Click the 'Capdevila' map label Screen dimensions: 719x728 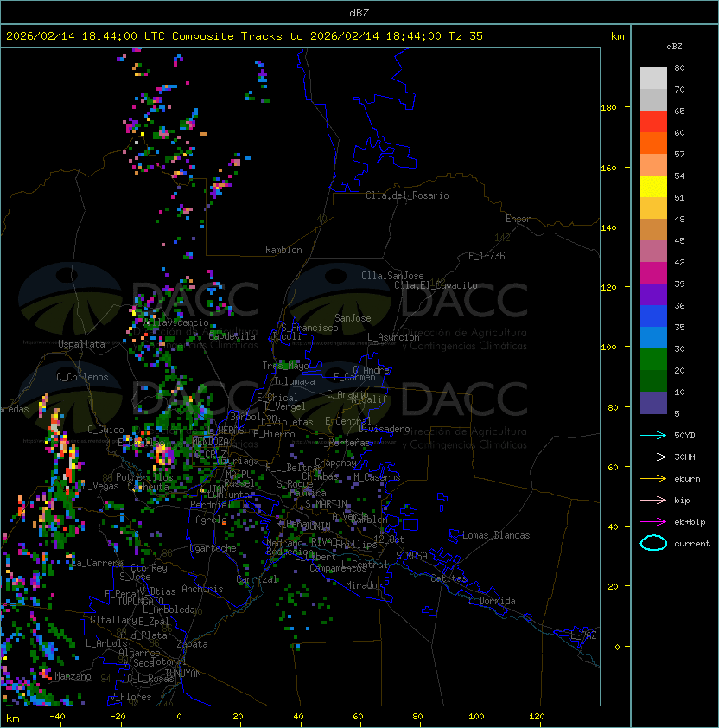(x=232, y=336)
